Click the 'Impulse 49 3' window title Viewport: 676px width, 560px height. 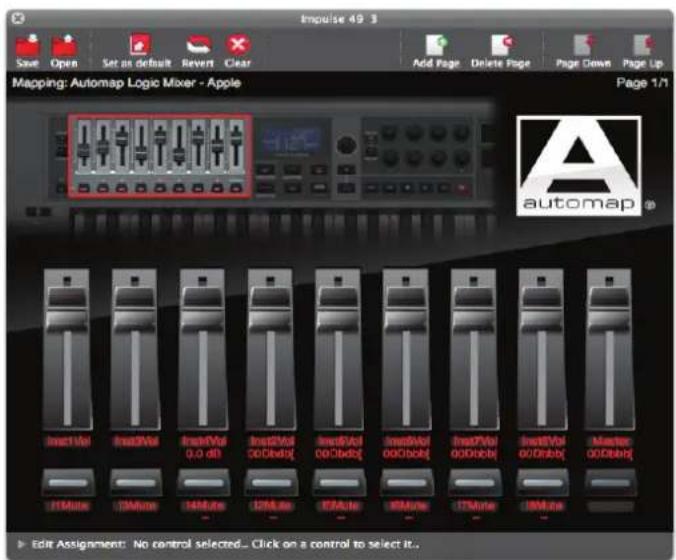tap(339, 19)
